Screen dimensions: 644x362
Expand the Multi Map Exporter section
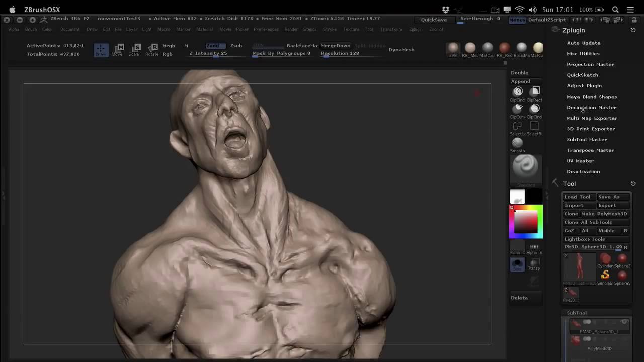tap(592, 118)
